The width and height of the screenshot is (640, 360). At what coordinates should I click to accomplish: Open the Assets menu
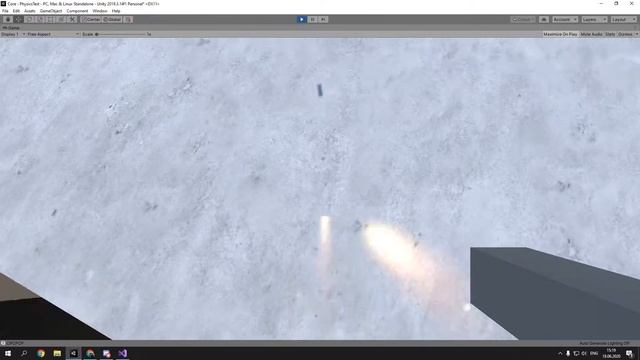[30, 11]
